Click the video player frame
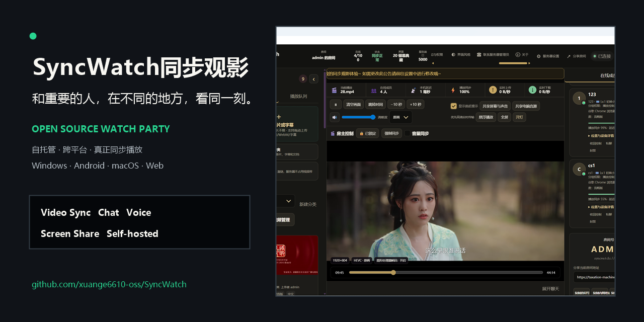 point(445,210)
